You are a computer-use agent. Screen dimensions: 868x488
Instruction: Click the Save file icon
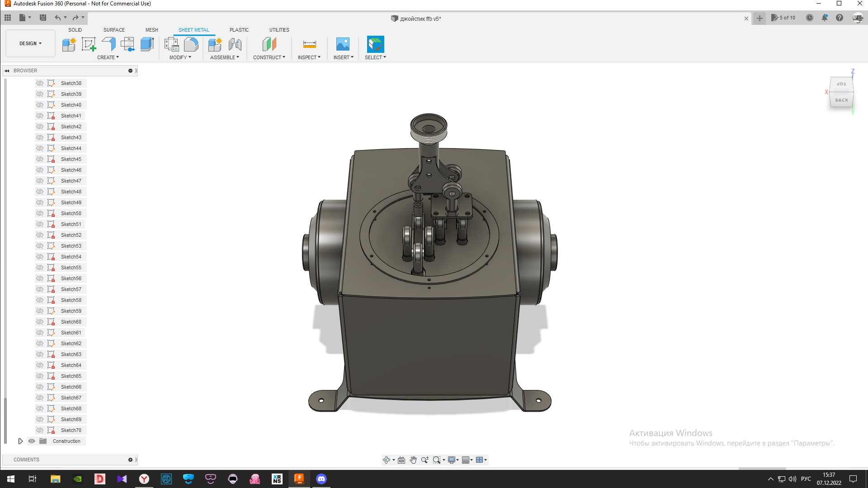[x=43, y=18]
